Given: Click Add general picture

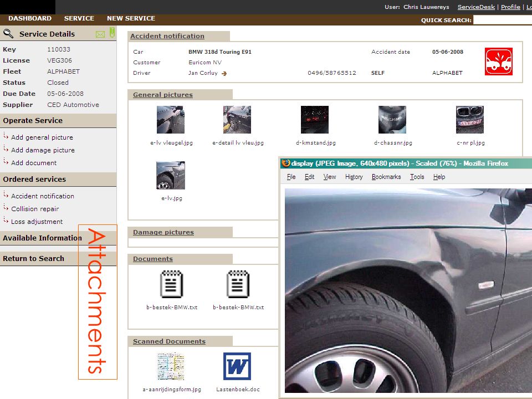Looking at the screenshot, I should [x=42, y=137].
